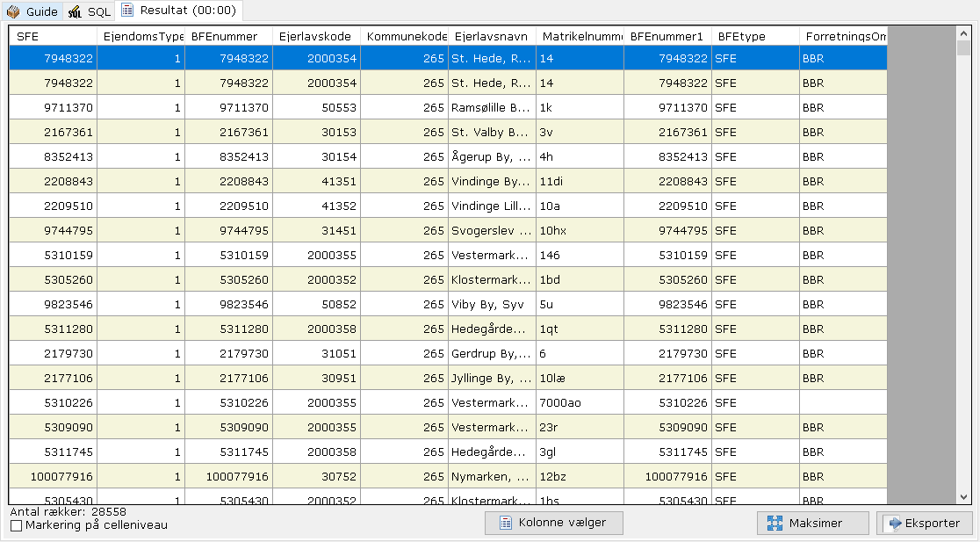Select the row with SFE 9711370

[54, 107]
